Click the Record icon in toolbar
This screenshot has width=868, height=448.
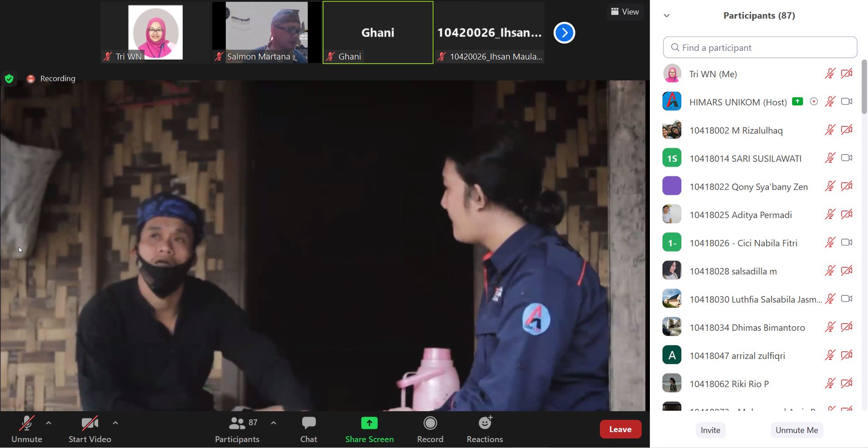(x=430, y=423)
